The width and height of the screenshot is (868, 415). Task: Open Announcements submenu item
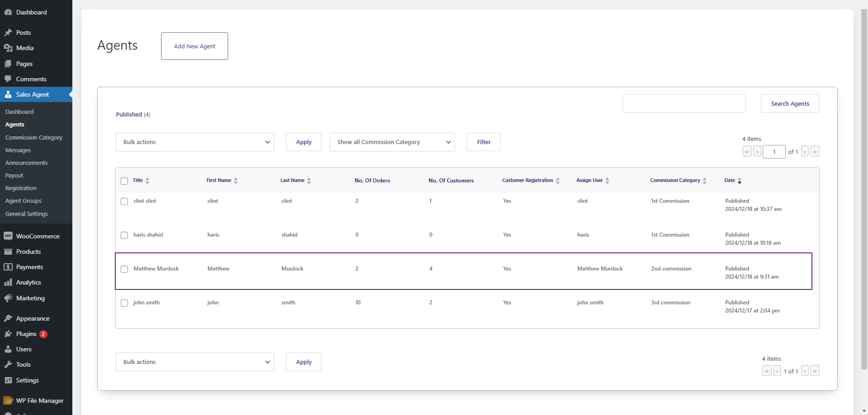tap(27, 163)
